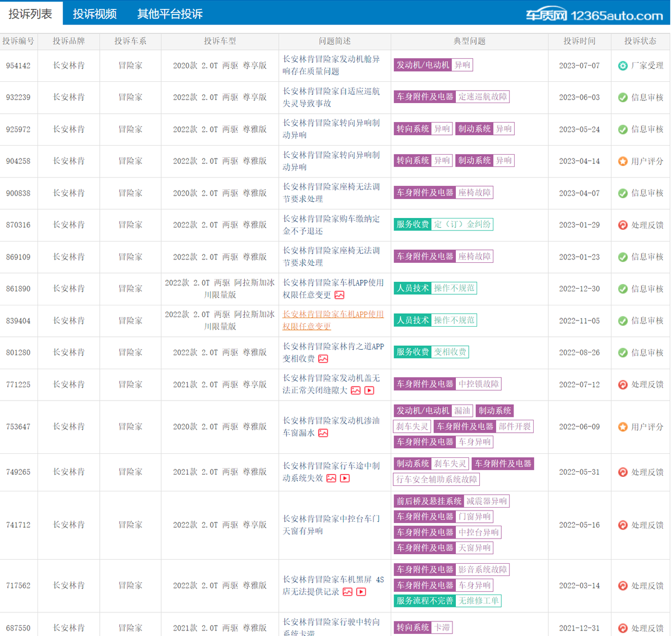Click the date 2022-12-30
This screenshot has height=636, width=672.
pos(579,289)
